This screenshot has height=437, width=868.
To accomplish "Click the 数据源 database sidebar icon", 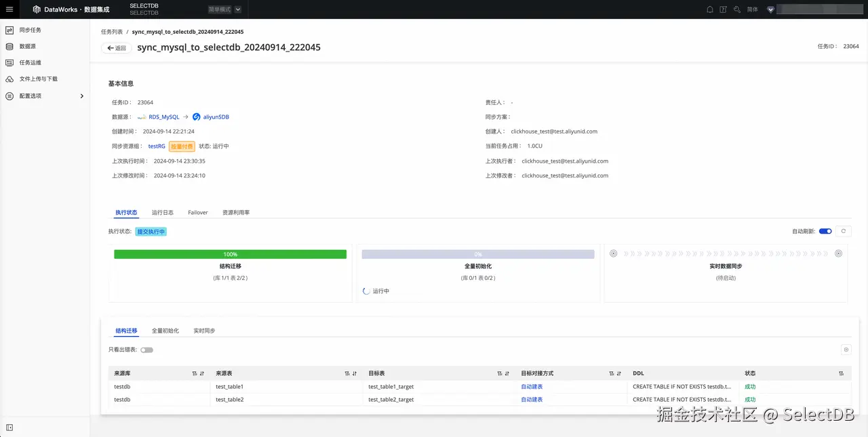I will pyautogui.click(x=9, y=47).
